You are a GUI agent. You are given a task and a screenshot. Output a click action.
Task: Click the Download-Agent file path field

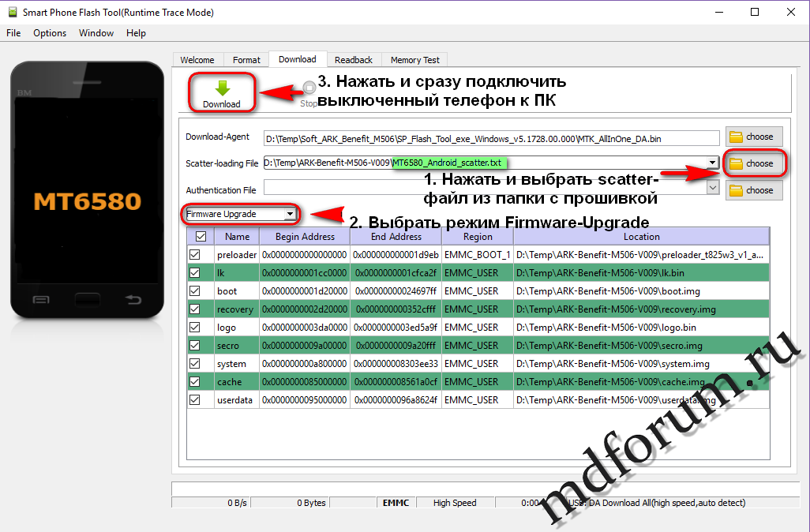pyautogui.click(x=491, y=138)
